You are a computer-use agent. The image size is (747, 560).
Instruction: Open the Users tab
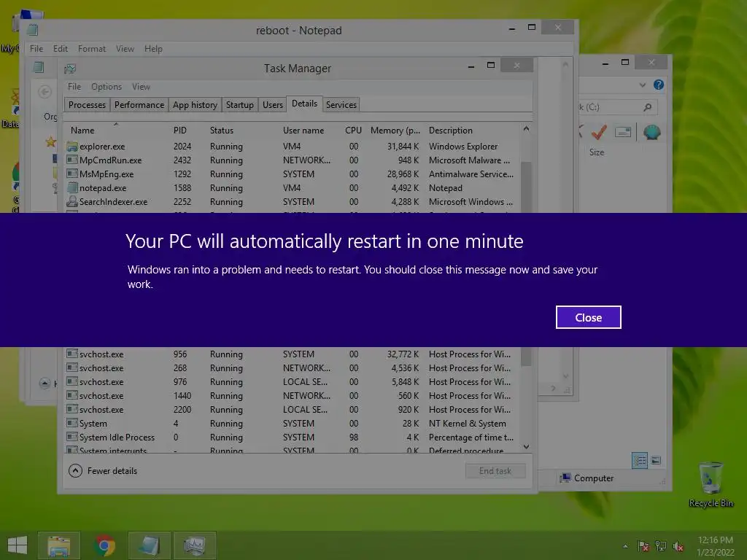(273, 105)
